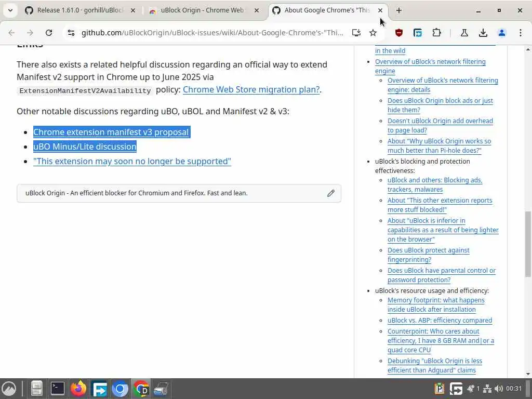Click the install app icon in address bar

(x=356, y=33)
